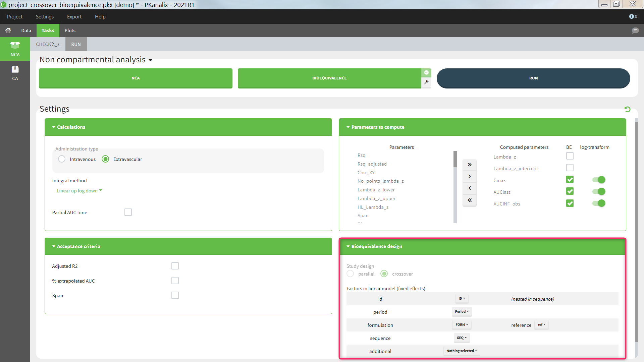Screen dimensions: 644x362
Task: Collapse the Calculations section header
Action: coord(71,127)
